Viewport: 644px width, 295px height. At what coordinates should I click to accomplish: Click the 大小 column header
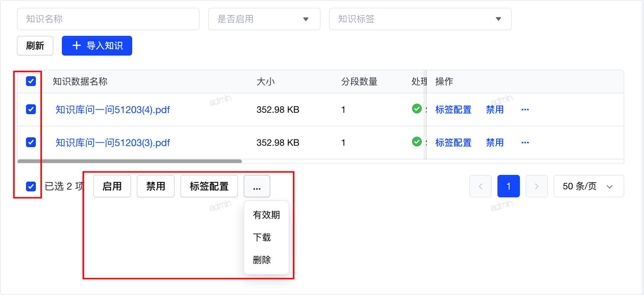(265, 81)
